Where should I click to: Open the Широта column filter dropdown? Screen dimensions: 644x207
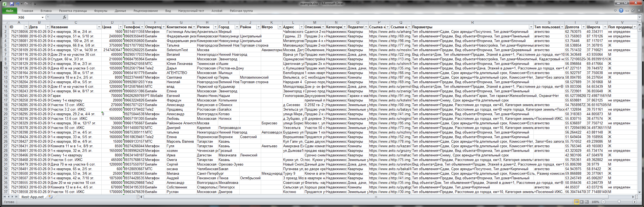(x=605, y=27)
